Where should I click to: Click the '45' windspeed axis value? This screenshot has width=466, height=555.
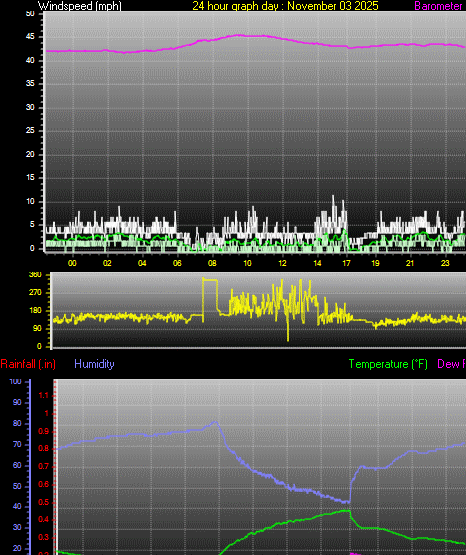pyautogui.click(x=30, y=37)
